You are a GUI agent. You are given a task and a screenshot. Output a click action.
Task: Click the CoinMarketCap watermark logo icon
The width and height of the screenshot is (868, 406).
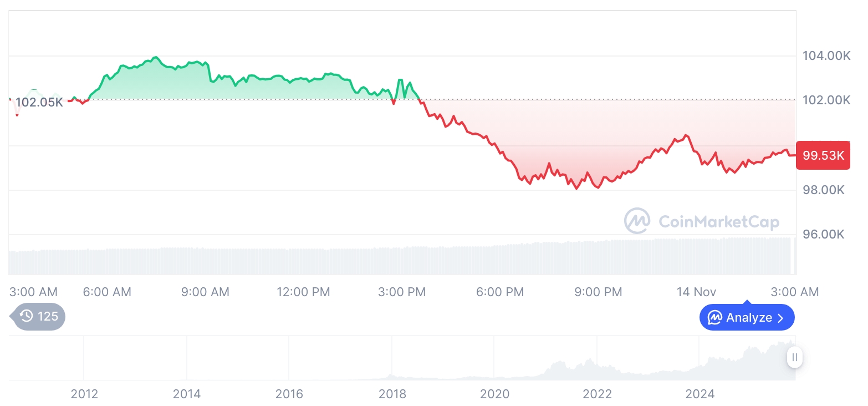pos(637,221)
